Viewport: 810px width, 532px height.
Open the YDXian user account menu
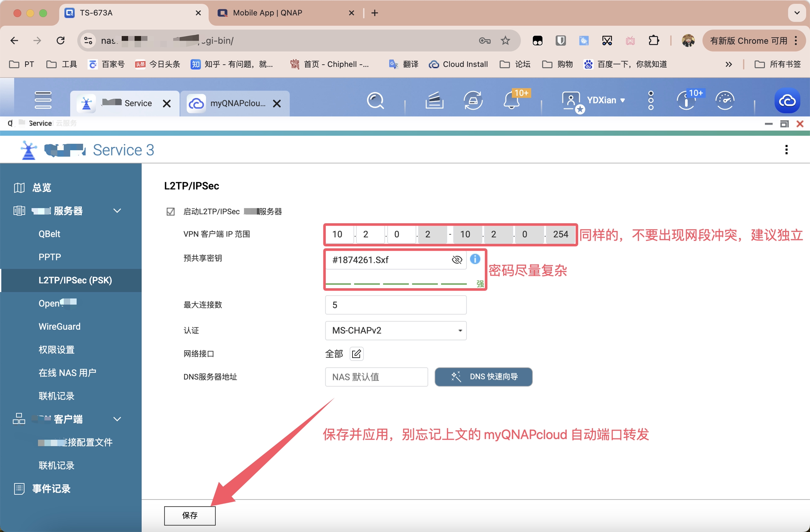tap(594, 100)
